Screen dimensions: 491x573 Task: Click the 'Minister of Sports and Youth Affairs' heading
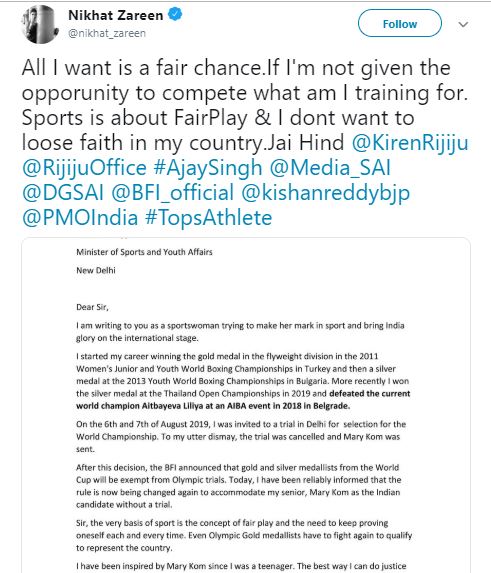pyautogui.click(x=144, y=252)
